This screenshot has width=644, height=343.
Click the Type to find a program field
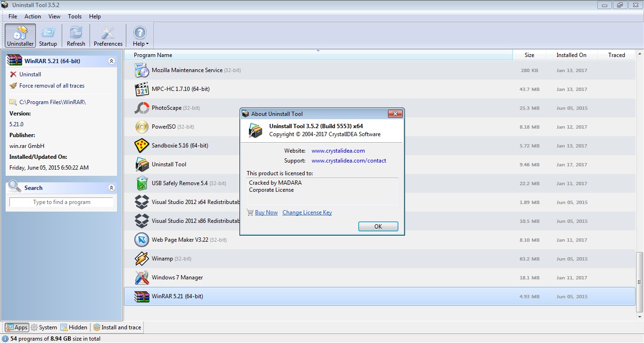61,202
